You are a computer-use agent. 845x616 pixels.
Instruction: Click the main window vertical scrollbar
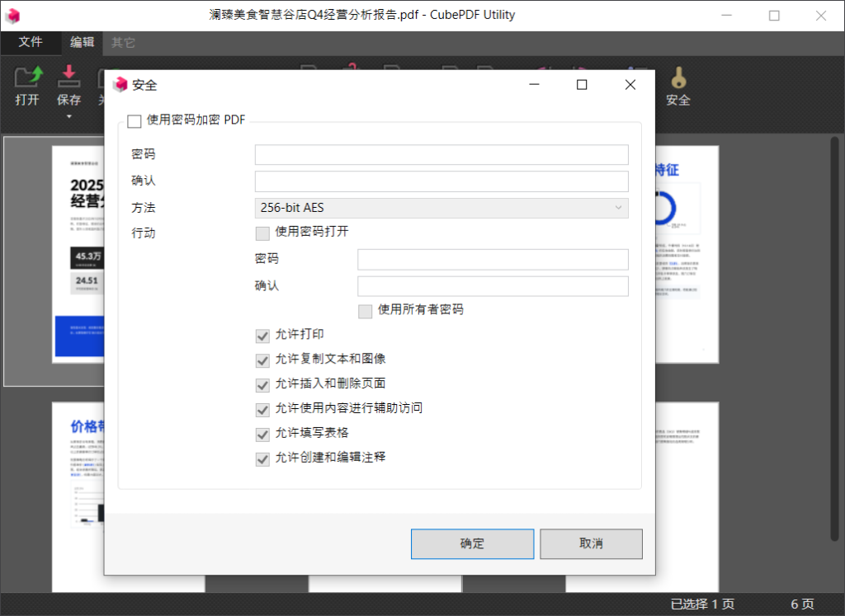point(835,247)
